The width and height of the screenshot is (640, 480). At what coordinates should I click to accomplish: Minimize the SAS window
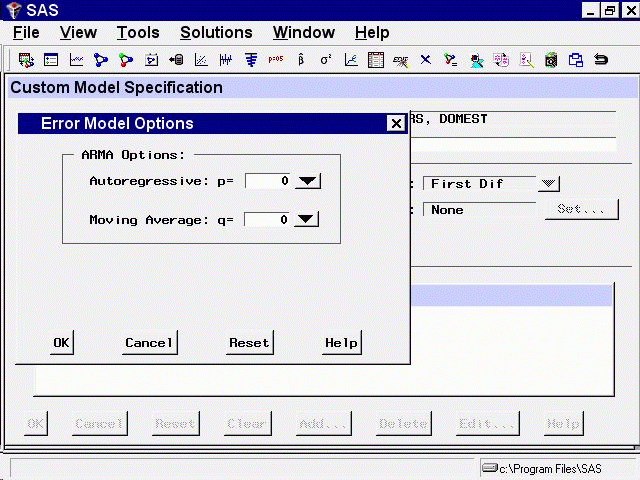click(x=590, y=10)
